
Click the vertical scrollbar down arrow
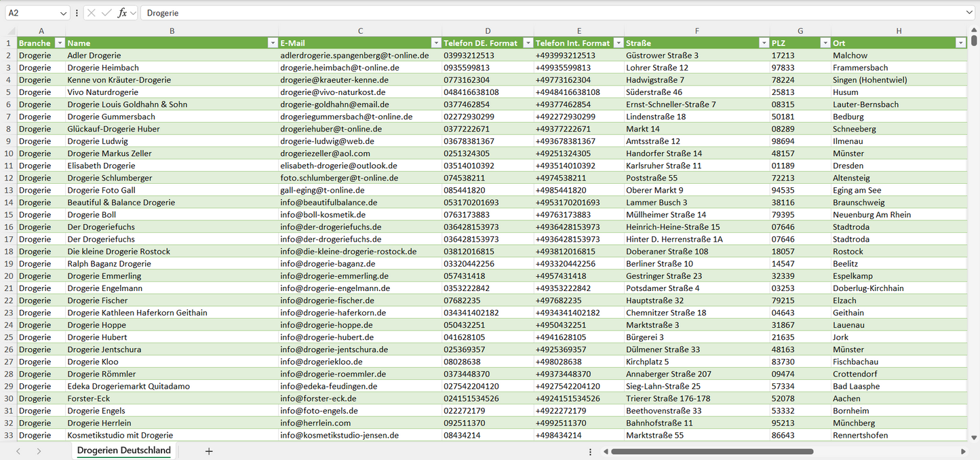(x=975, y=438)
